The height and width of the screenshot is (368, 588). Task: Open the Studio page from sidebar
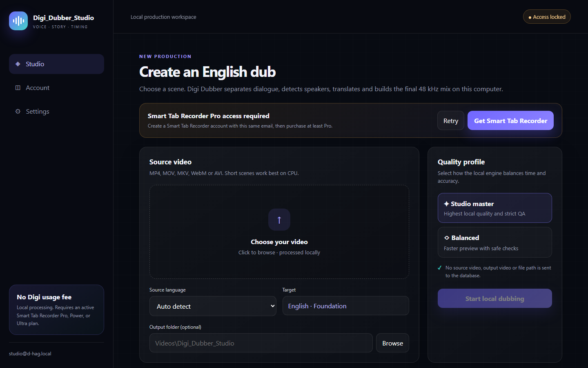[x=56, y=64]
